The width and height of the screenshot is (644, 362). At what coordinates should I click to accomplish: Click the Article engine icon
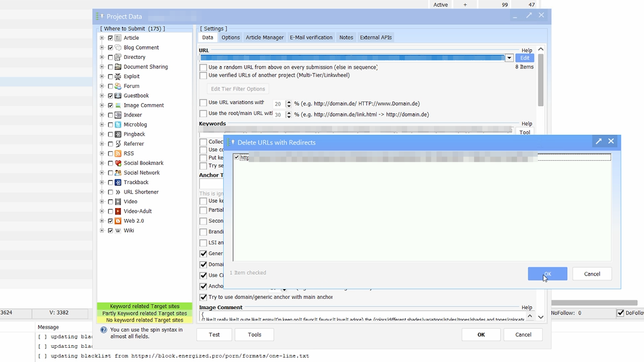118,38
